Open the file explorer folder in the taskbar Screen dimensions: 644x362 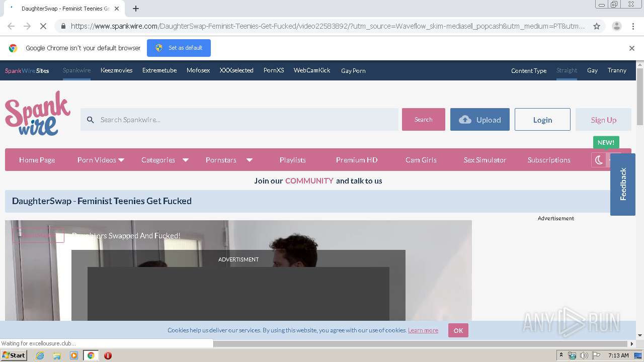[57, 355]
